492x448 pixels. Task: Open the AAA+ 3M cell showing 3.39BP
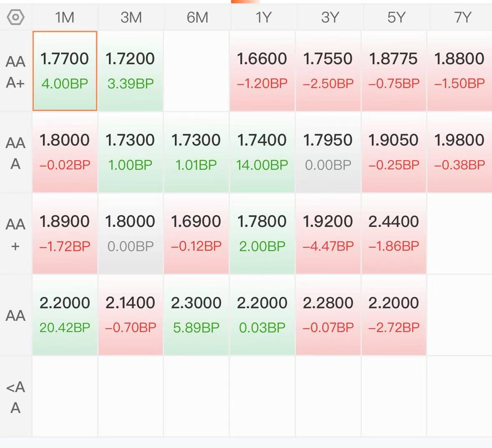pyautogui.click(x=131, y=71)
